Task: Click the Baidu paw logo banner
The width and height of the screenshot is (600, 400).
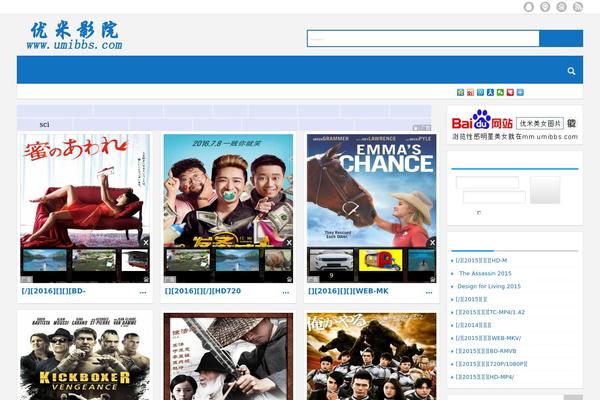Action: point(482,120)
